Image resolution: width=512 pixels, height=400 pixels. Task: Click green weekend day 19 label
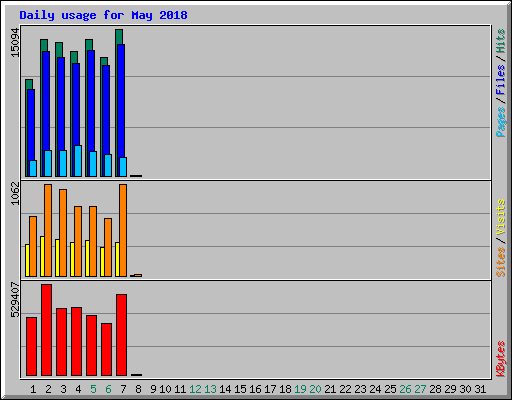300,389
